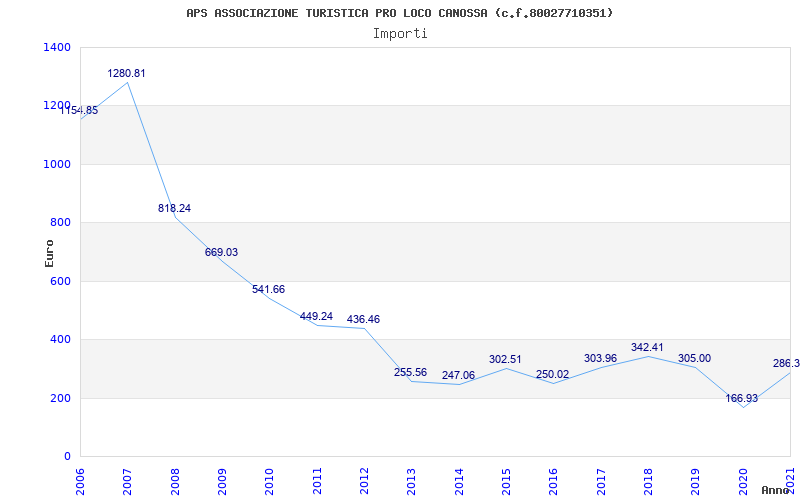This screenshot has width=800, height=500.
Task: Select the 1154.85 value label at 2006
Action: pyautogui.click(x=79, y=110)
